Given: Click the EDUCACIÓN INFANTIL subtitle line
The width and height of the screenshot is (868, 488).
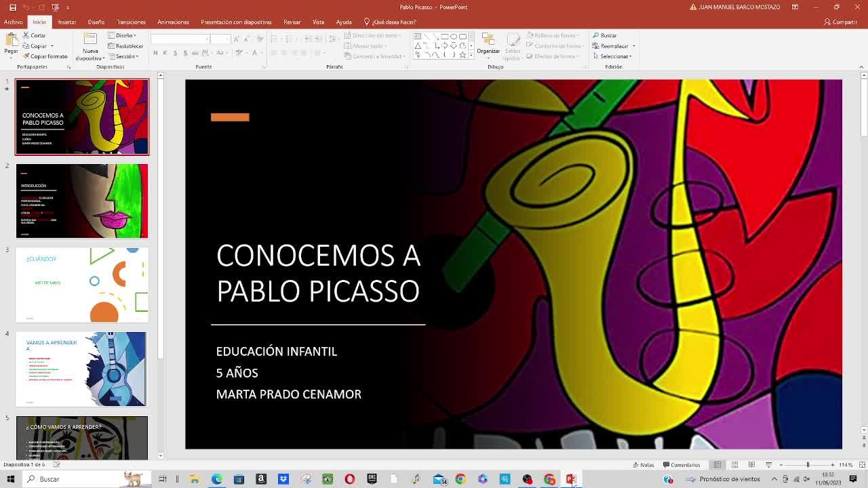Looking at the screenshot, I should [277, 351].
